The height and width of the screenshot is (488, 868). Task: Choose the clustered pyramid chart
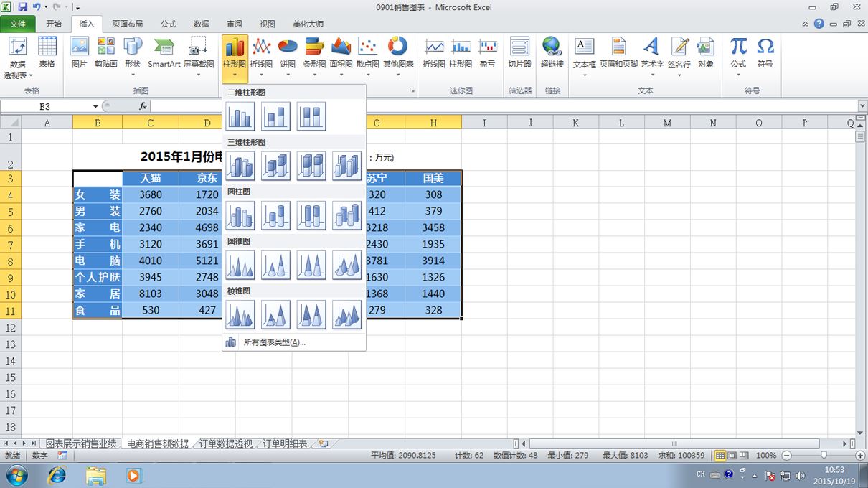tap(240, 314)
